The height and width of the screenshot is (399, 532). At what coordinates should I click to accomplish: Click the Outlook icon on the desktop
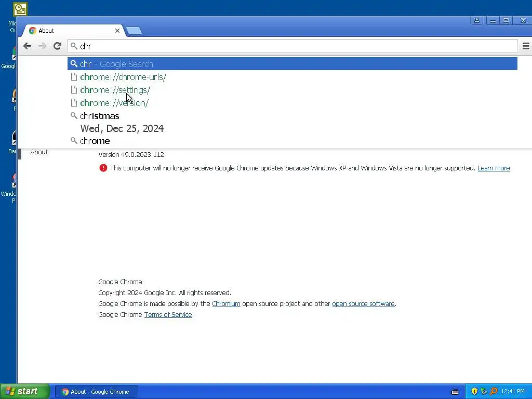coord(20,9)
